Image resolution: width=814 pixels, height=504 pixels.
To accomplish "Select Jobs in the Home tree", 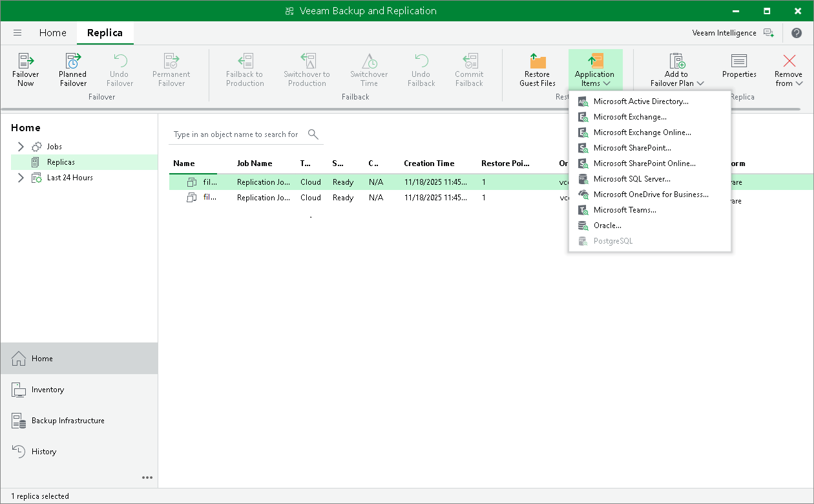I will coord(54,147).
